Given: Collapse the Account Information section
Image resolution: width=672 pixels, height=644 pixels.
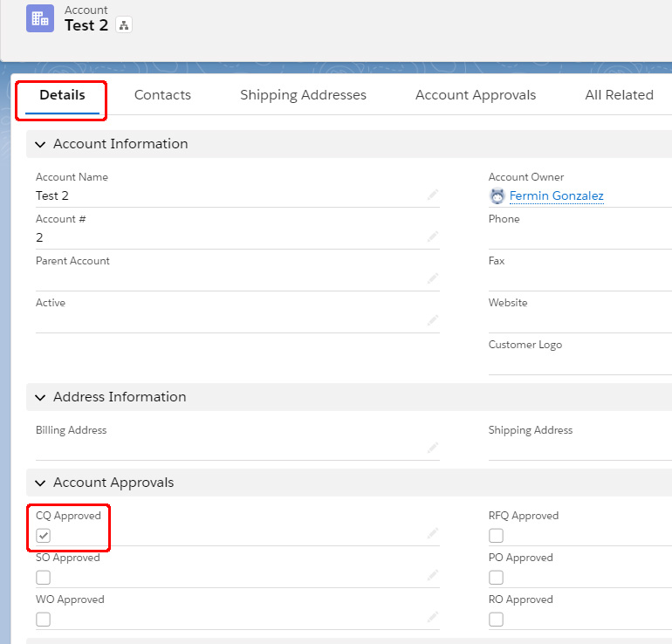Looking at the screenshot, I should (x=40, y=144).
